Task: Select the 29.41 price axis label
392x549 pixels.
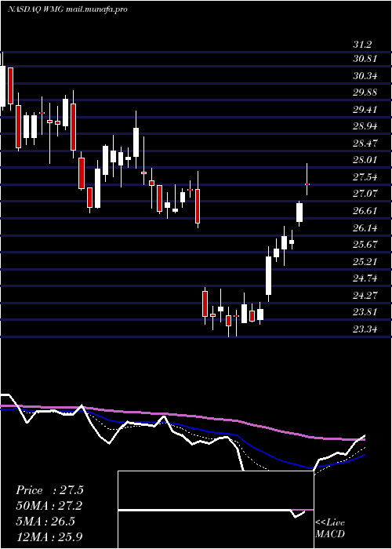Action: point(365,109)
